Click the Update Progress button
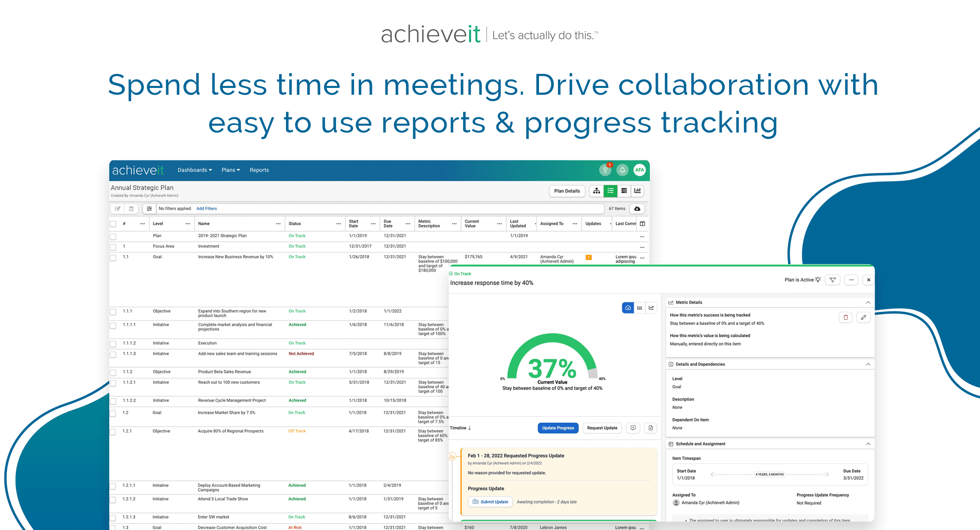This screenshot has width=980, height=530. click(558, 428)
